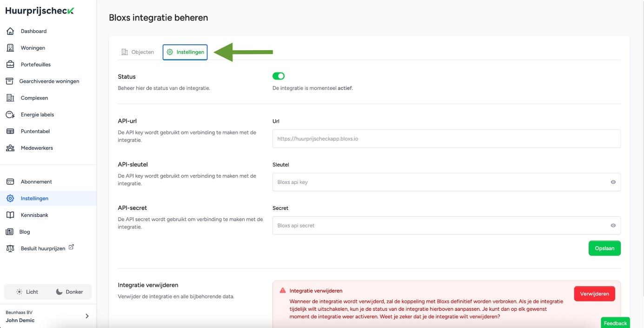Click the Medewerkers people icon
The width and height of the screenshot is (644, 328).
pyautogui.click(x=10, y=148)
